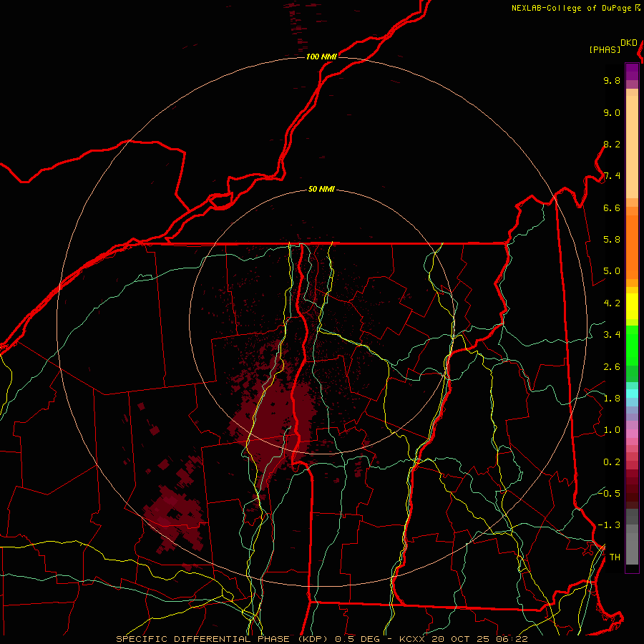
Task: Pick the bright green color bar segment
Action: (x=632, y=345)
